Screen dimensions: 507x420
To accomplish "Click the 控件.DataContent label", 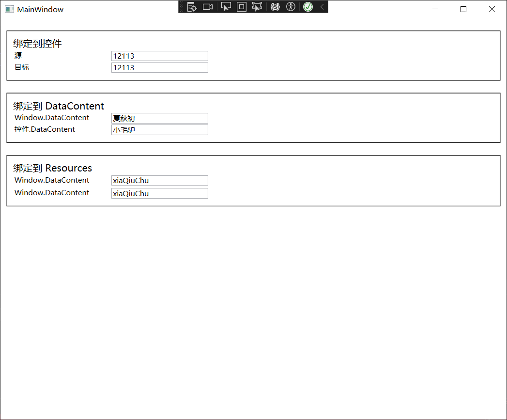I will coord(45,129).
